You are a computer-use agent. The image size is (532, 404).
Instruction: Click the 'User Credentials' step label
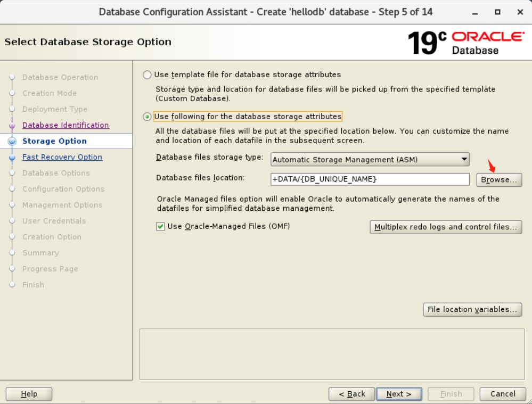[54, 221]
